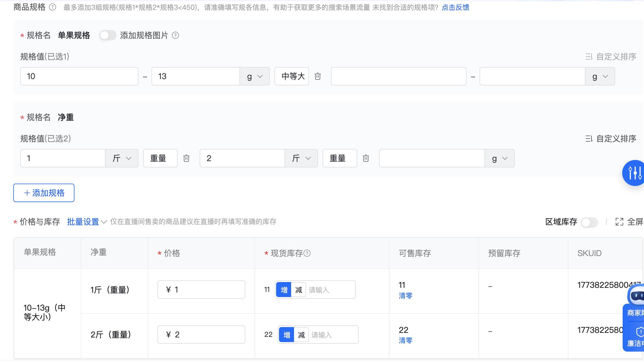Open 斤 unit dropdown for value 2
This screenshot has height=362, width=644.
301,158
